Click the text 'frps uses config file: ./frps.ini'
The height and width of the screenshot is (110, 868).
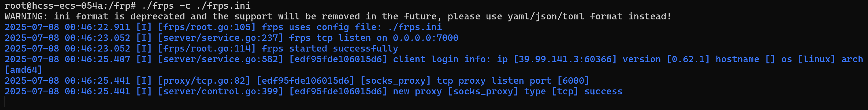(x=352, y=27)
